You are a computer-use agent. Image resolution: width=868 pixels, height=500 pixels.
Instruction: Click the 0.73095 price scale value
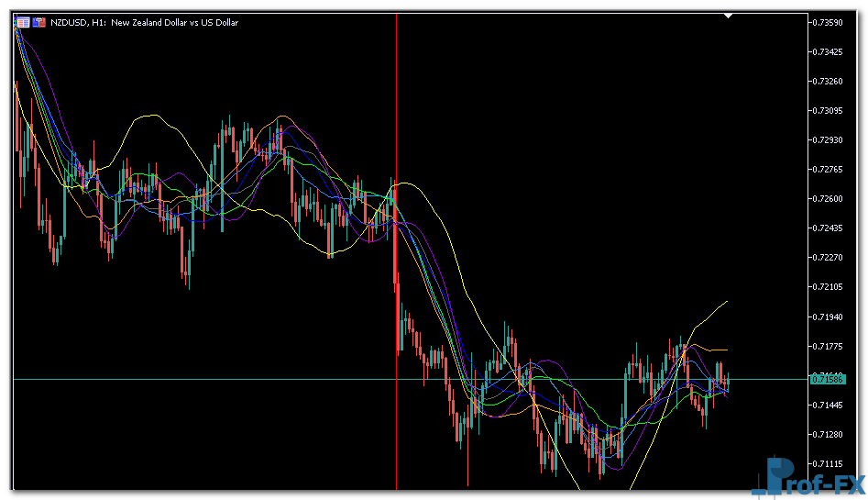tap(829, 110)
